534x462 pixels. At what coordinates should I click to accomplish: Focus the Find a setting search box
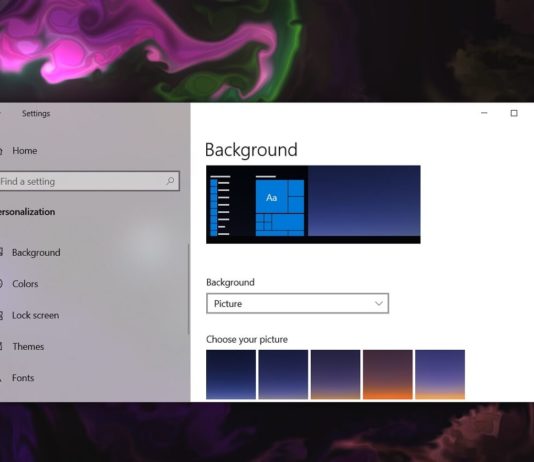(89, 181)
